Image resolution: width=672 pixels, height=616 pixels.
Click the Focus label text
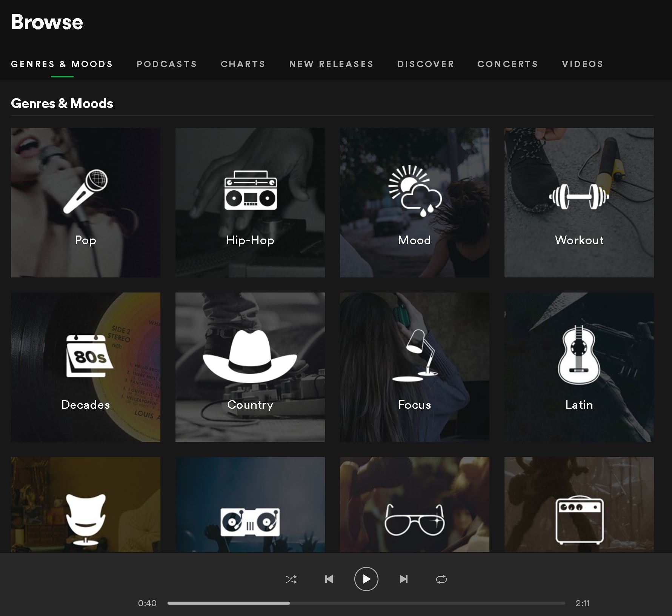pyautogui.click(x=415, y=405)
